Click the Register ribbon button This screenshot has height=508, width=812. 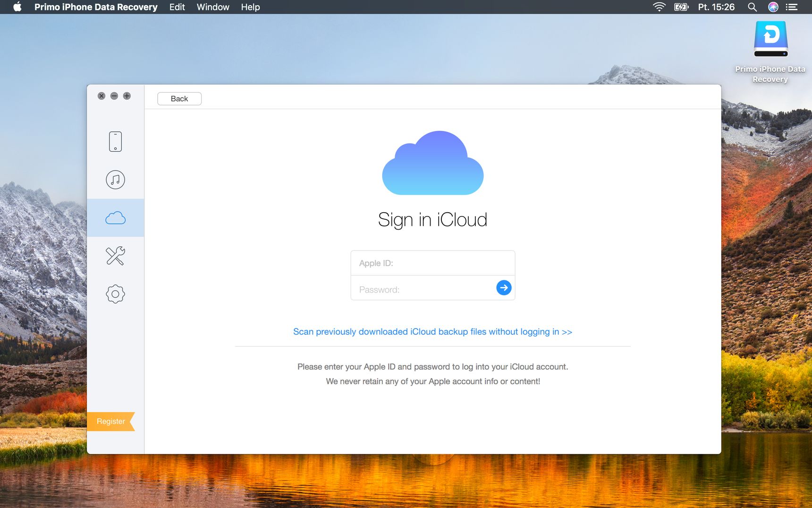111,422
